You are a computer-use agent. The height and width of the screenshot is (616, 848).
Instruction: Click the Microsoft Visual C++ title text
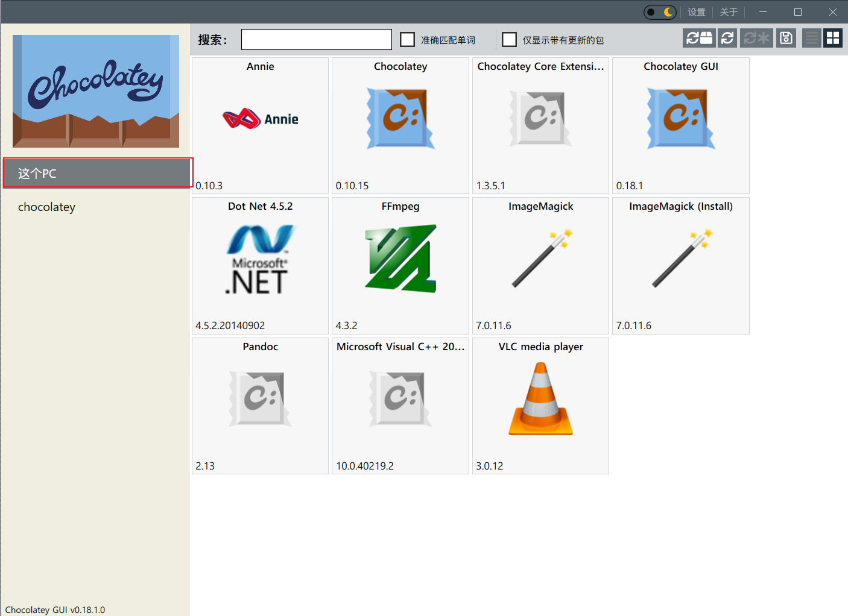pos(400,347)
